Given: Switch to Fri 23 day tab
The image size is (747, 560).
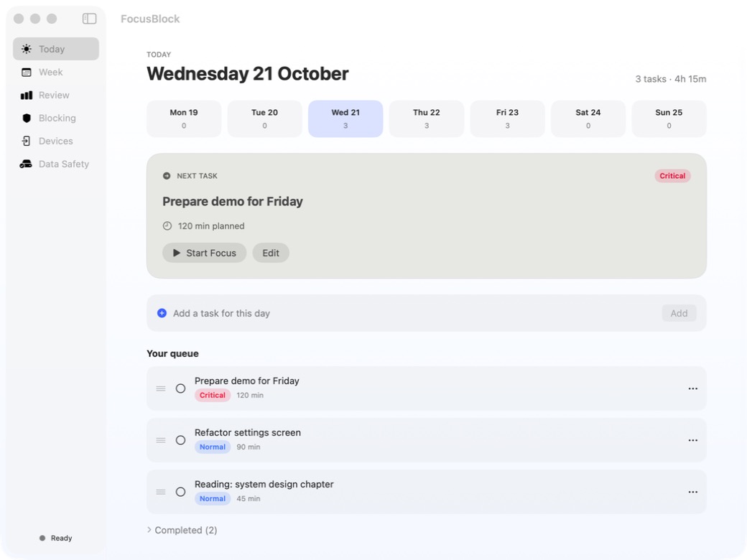Looking at the screenshot, I should [507, 118].
